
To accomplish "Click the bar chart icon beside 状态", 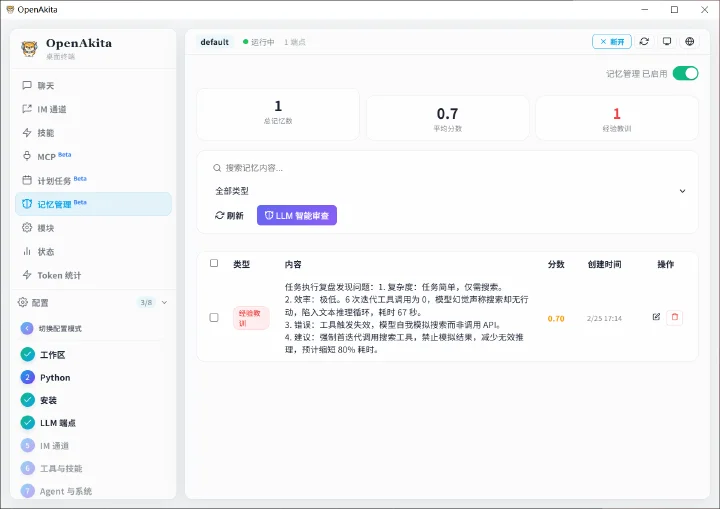I will [x=27, y=251].
